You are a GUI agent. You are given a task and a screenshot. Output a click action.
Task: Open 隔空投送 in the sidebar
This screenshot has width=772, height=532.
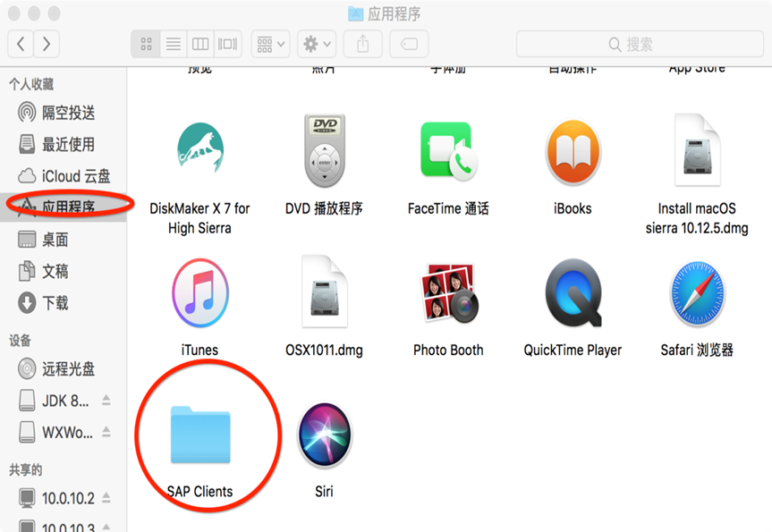[x=63, y=113]
